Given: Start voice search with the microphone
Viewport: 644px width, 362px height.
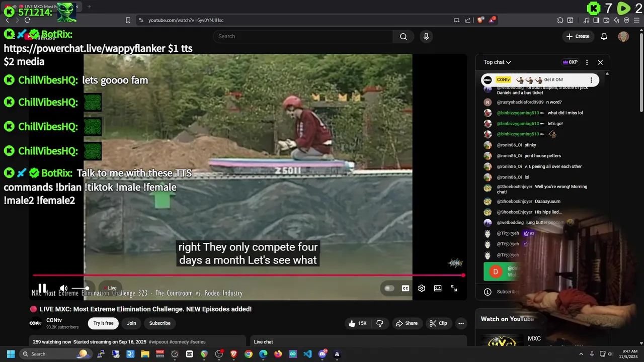Looking at the screenshot, I should pyautogui.click(x=426, y=36).
